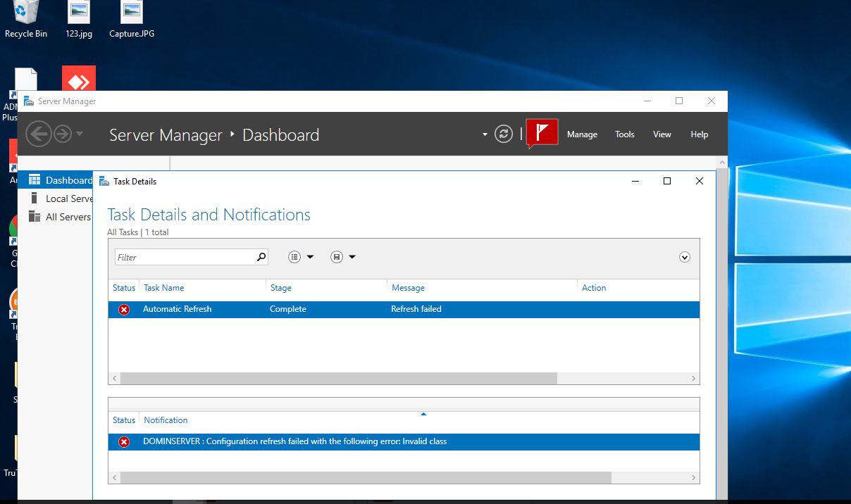The height and width of the screenshot is (504, 851).
Task: Open the Manage menu
Action: click(582, 134)
